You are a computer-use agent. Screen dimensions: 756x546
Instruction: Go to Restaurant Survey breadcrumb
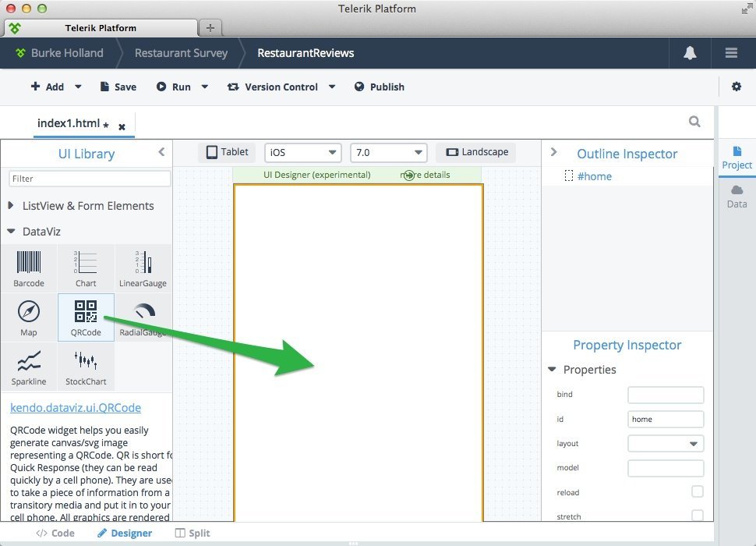pos(181,53)
